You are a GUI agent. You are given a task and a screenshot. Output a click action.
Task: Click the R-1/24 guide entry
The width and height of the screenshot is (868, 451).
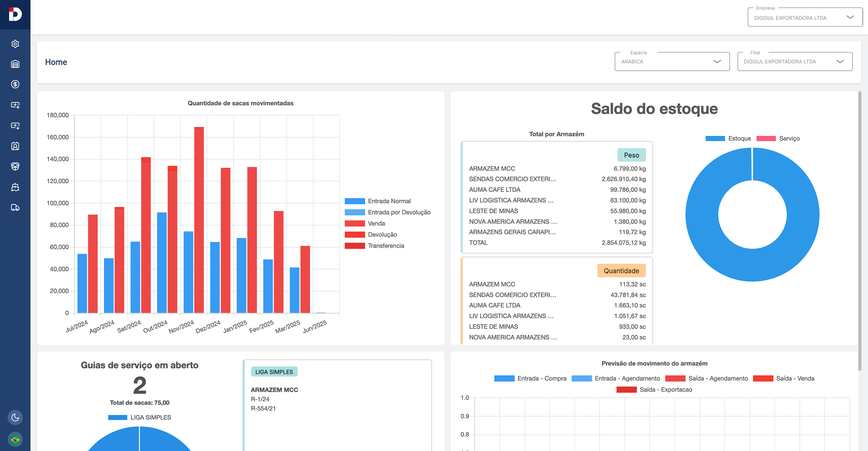coord(260,399)
